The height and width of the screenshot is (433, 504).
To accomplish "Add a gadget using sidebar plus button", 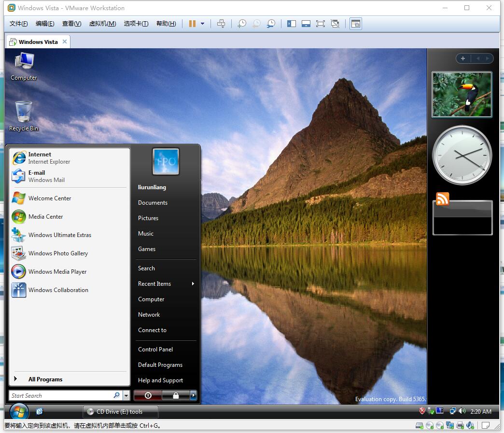I will (x=463, y=58).
